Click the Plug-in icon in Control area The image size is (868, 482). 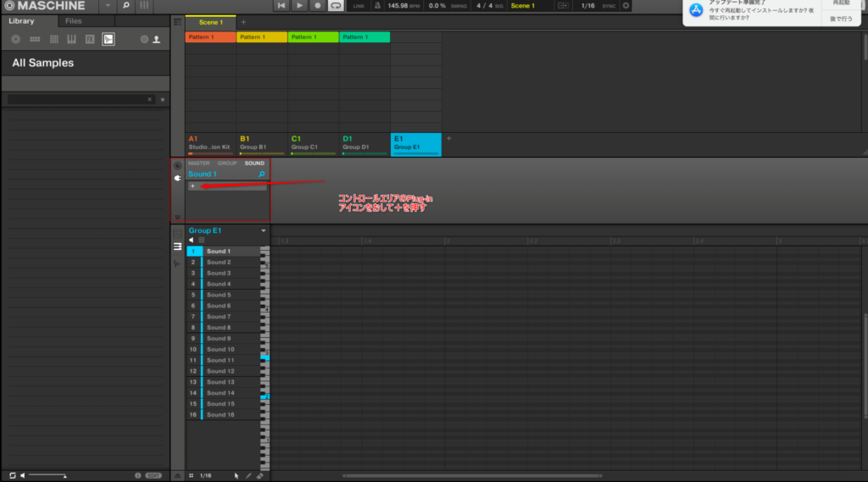[177, 178]
